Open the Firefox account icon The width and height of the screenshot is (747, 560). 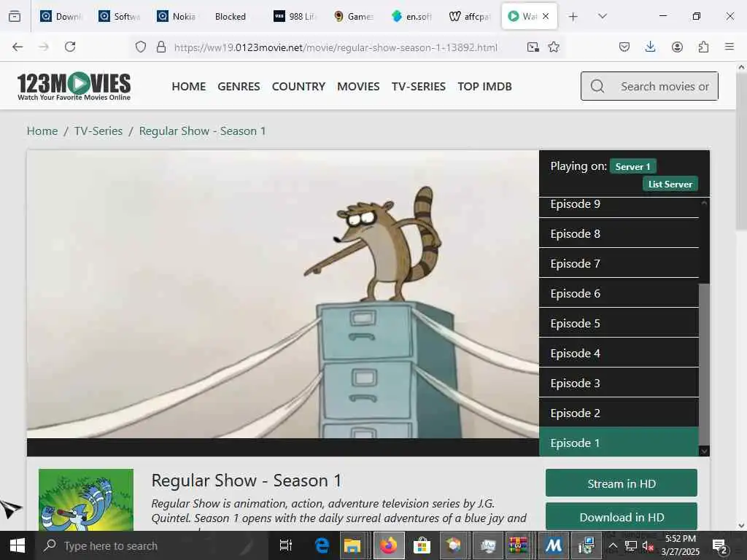pyautogui.click(x=677, y=47)
